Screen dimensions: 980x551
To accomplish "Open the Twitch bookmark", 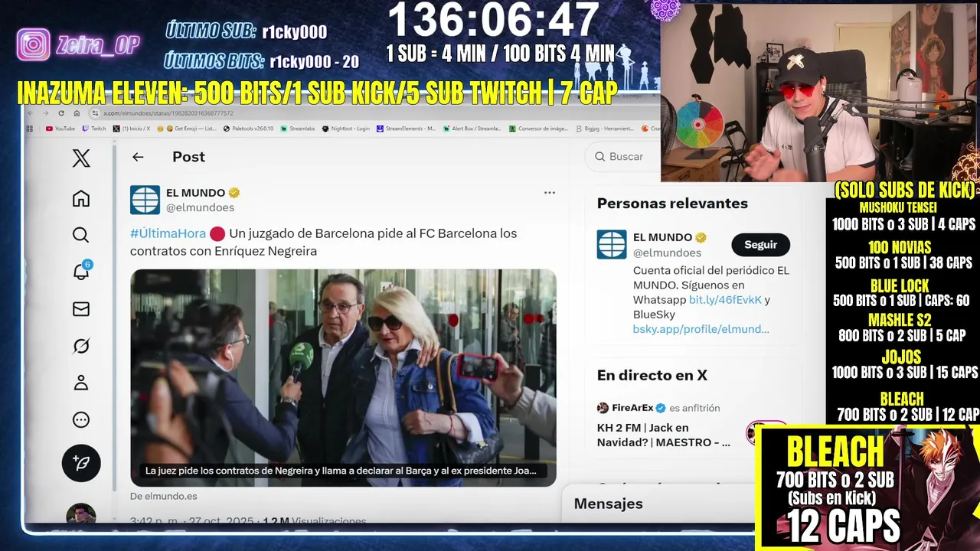I will tap(94, 129).
